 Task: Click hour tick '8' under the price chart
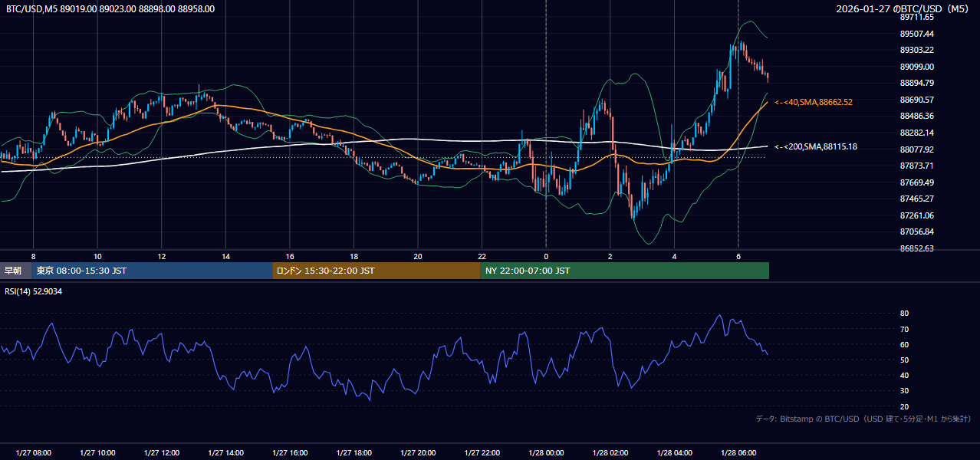point(34,256)
